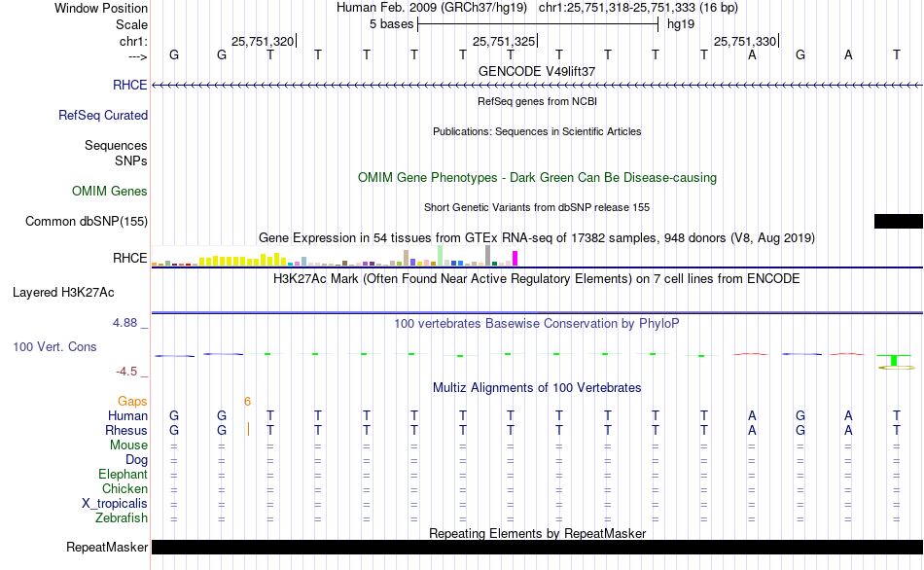
Task: Click the OMIM Gene Phenotypes title
Action: [x=537, y=177]
